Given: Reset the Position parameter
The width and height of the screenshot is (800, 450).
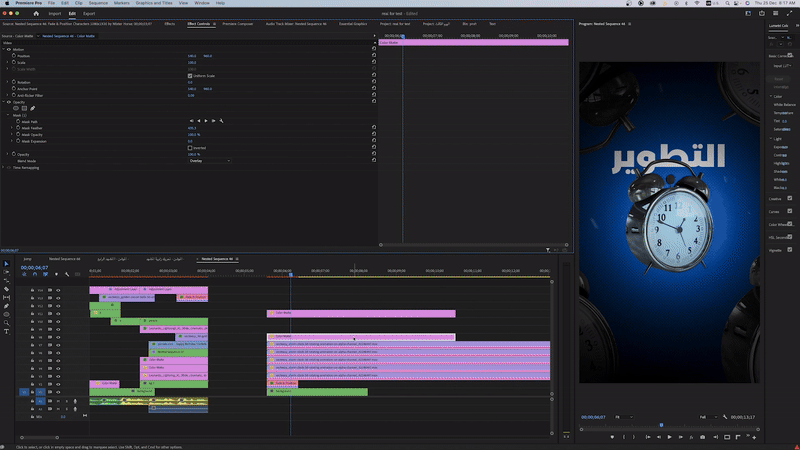Looking at the screenshot, I should click(x=373, y=56).
